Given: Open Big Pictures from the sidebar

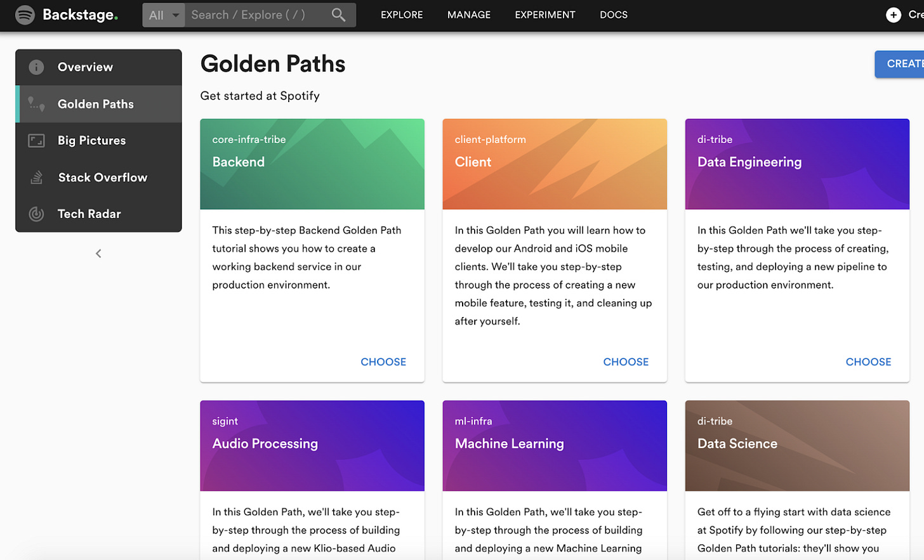Looking at the screenshot, I should [98, 141].
